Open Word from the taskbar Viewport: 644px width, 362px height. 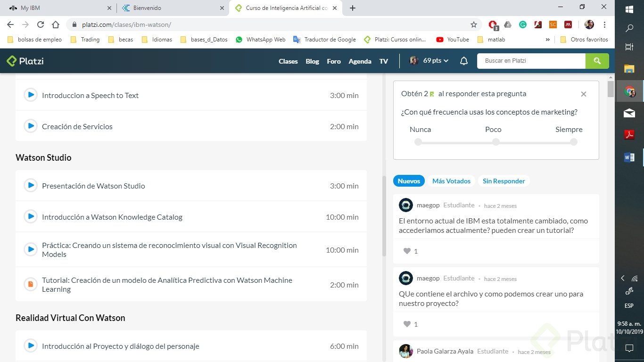coord(629,157)
